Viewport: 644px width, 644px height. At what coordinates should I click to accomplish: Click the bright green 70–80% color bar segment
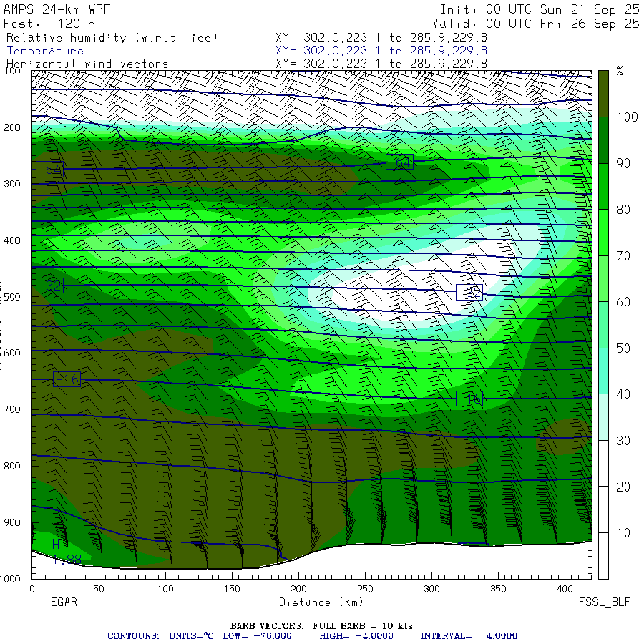click(x=603, y=233)
